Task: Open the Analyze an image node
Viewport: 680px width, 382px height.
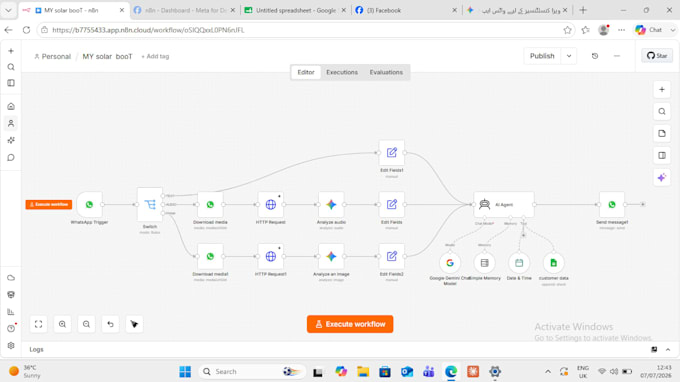Action: point(331,256)
